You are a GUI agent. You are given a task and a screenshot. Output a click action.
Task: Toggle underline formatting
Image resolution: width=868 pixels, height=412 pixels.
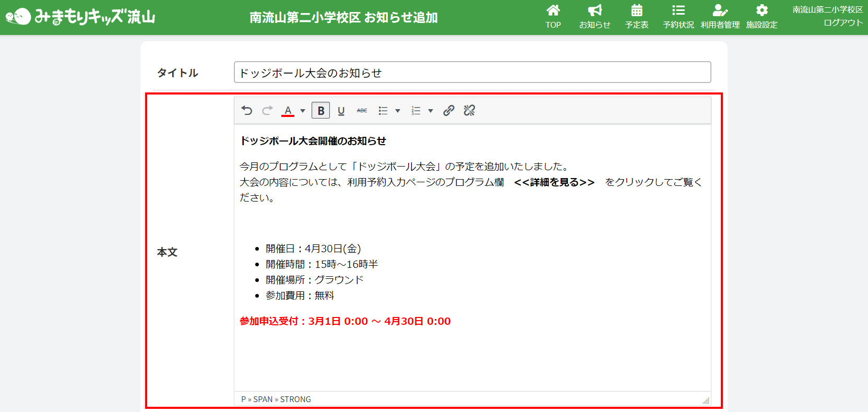coord(341,111)
